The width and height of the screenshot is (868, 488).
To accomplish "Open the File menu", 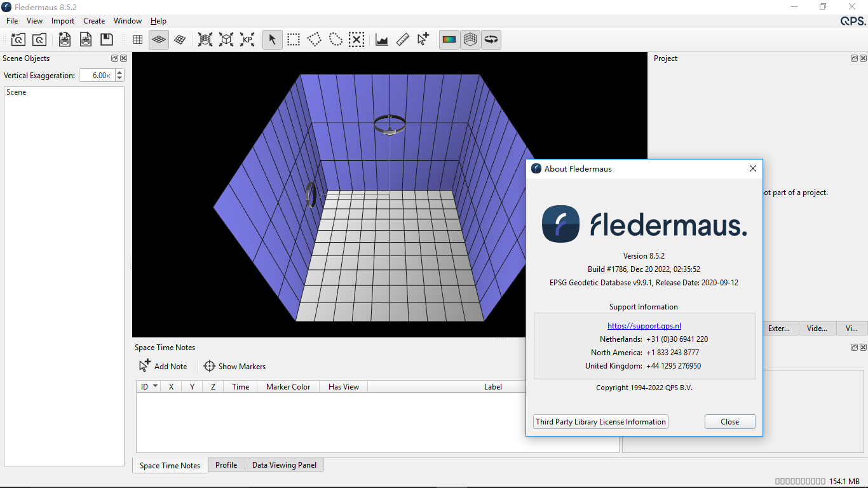I will pyautogui.click(x=12, y=21).
